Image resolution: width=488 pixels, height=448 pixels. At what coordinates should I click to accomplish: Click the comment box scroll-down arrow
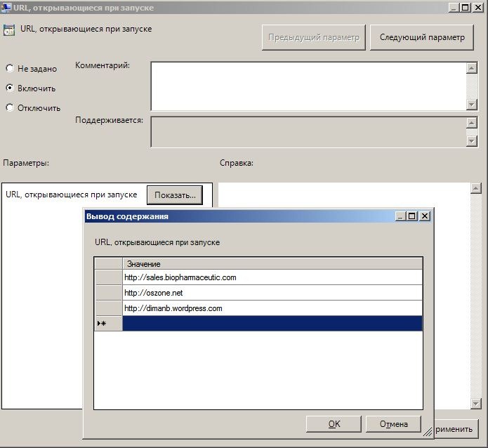pyautogui.click(x=472, y=105)
